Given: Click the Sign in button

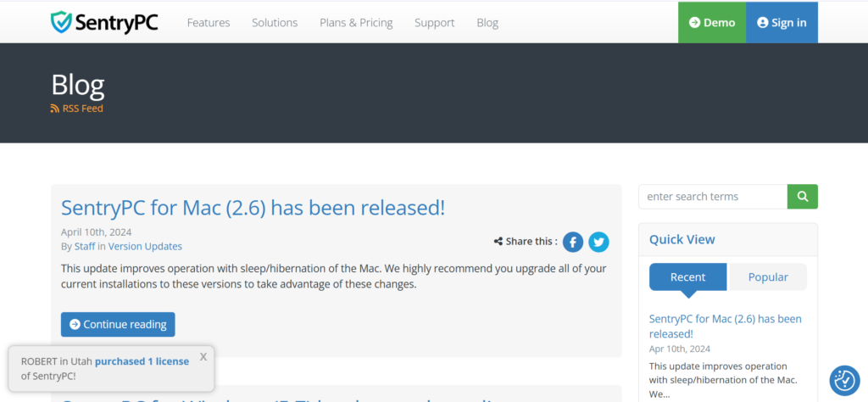Looking at the screenshot, I should [x=782, y=23].
